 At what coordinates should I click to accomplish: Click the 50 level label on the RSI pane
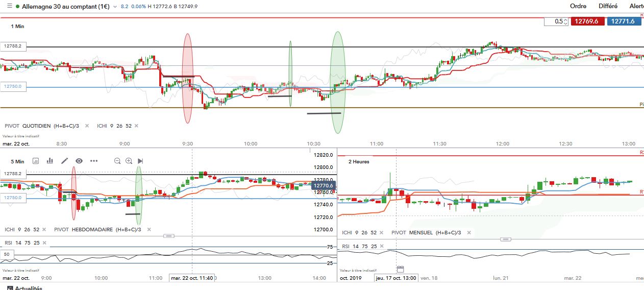click(x=7, y=254)
